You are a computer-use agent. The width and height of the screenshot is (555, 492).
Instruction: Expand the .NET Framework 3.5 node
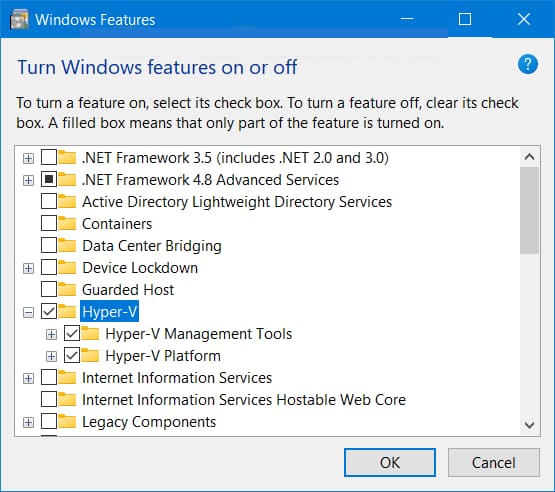click(x=28, y=158)
